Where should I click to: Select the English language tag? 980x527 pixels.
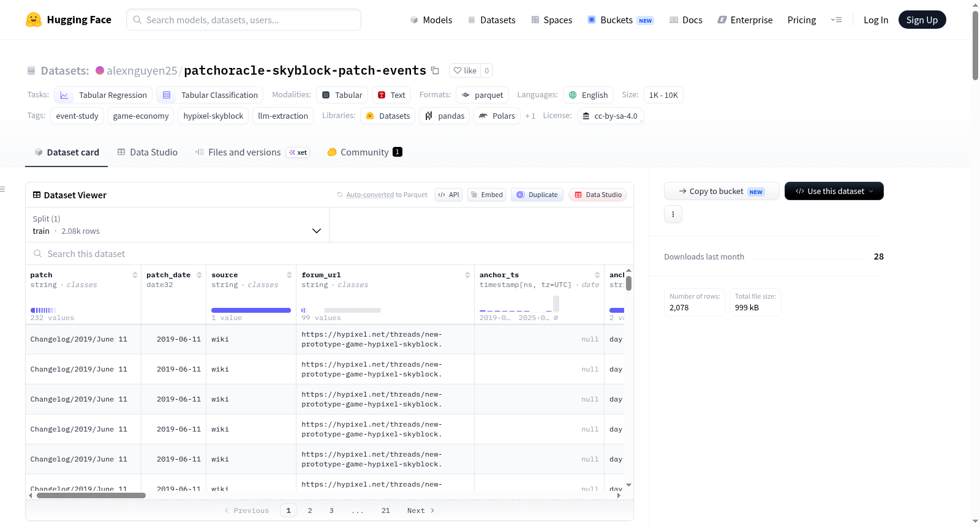(588, 95)
